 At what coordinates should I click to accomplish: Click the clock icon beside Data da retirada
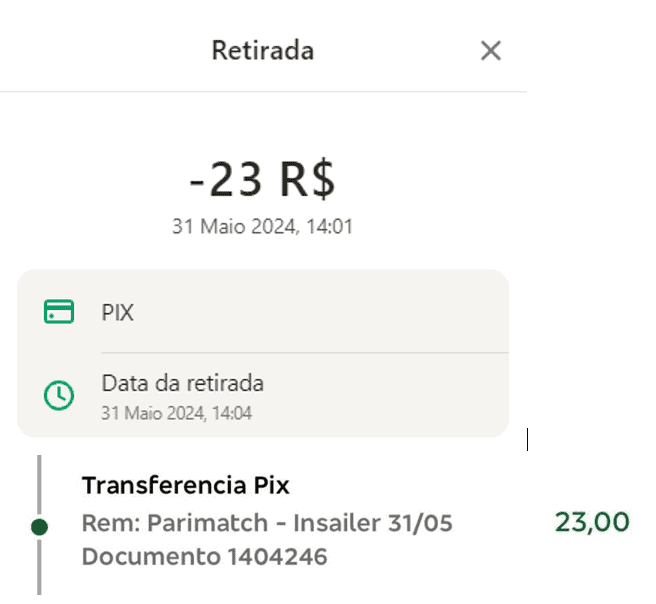59,395
